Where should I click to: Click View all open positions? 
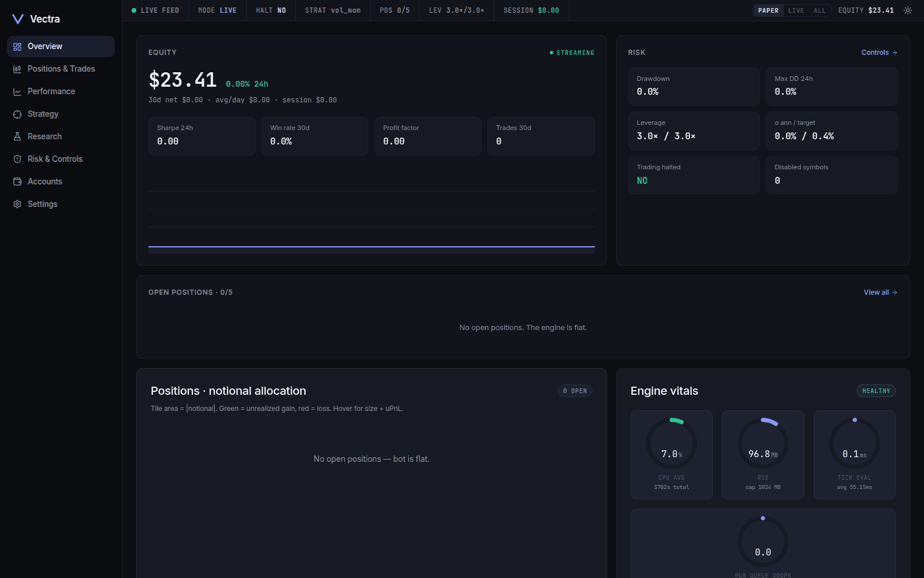880,292
